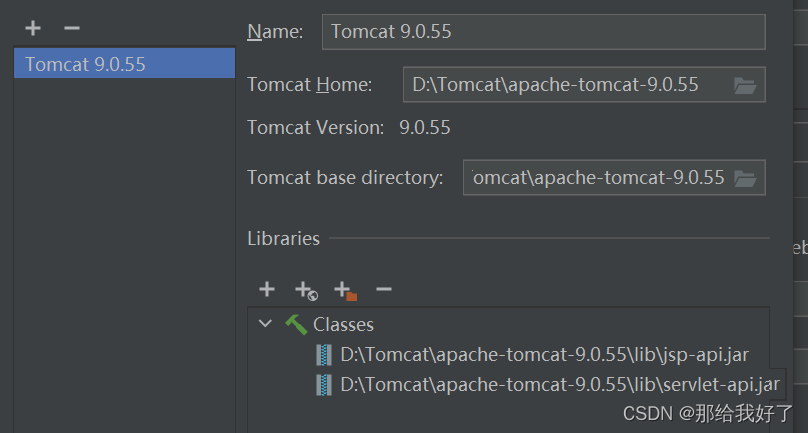
Task: Select servlet-api.jar library entry
Action: click(x=560, y=385)
